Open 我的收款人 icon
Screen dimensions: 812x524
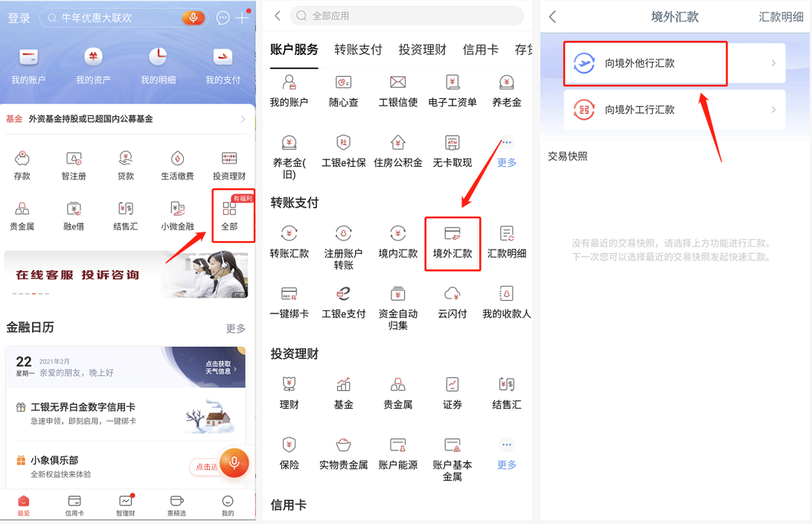506,293
